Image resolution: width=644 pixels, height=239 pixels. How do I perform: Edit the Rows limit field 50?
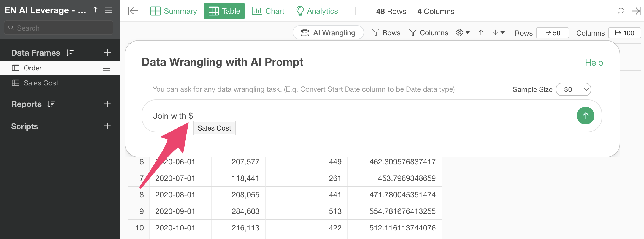(552, 33)
